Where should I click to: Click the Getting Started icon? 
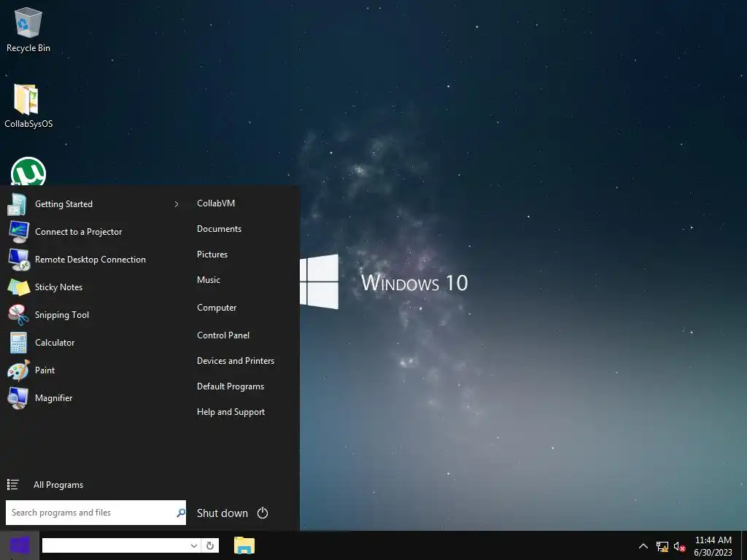click(x=18, y=204)
